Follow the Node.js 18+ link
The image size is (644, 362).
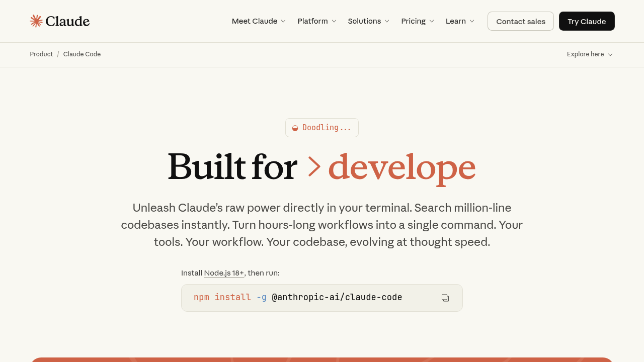click(x=224, y=273)
